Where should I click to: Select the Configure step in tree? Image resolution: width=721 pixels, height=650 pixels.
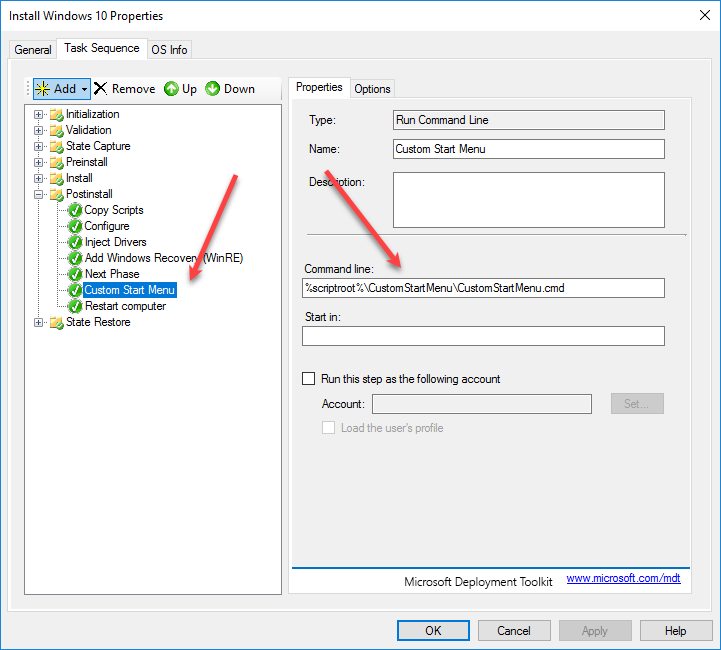click(106, 226)
